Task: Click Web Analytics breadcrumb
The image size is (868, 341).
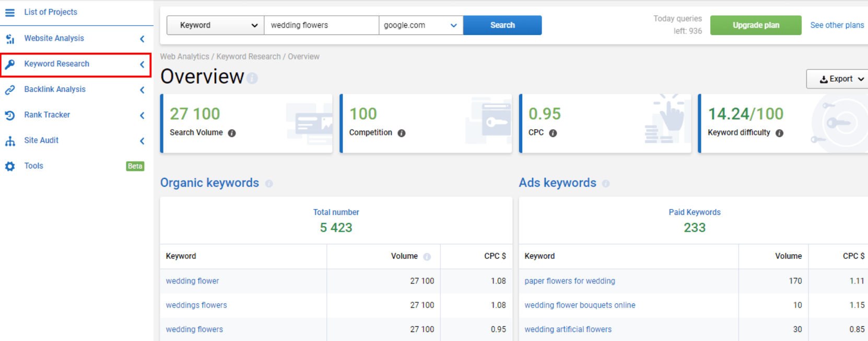Action: coord(184,56)
